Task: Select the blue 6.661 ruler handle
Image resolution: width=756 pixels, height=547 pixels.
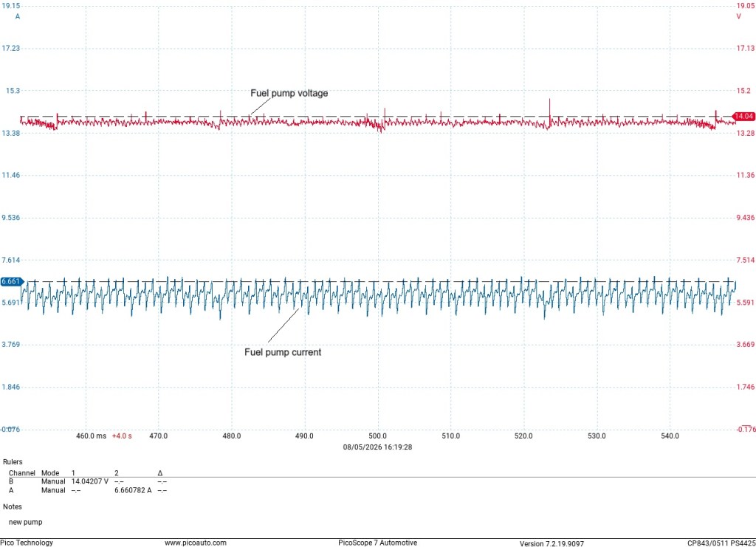Action: (12, 281)
